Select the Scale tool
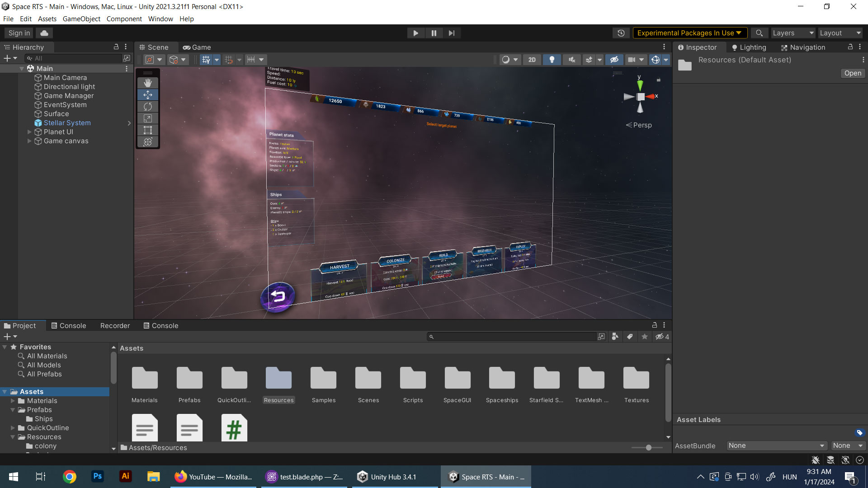 [x=148, y=118]
